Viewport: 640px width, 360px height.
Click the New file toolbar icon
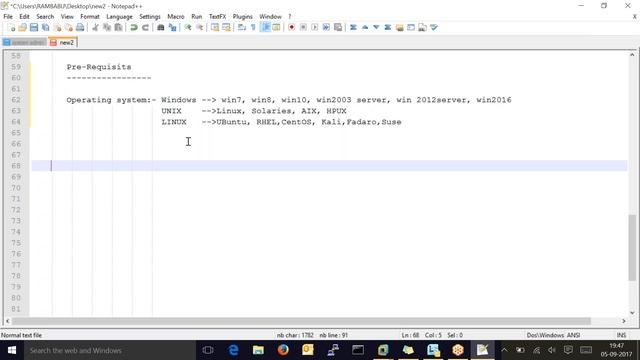tap(11, 27)
